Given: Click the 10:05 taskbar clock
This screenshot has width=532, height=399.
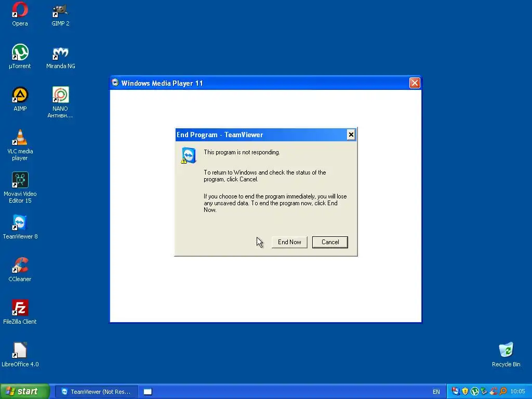Looking at the screenshot, I should 517,392.
